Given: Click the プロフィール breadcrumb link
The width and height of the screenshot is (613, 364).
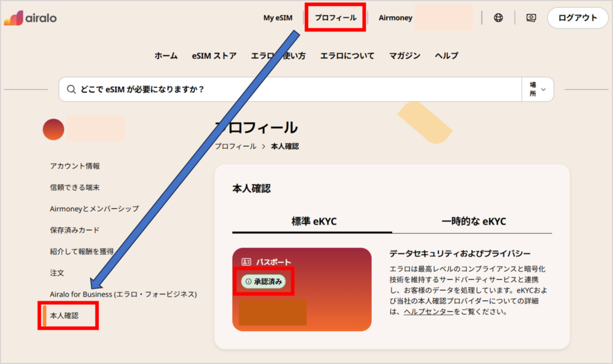Looking at the screenshot, I should tap(235, 146).
